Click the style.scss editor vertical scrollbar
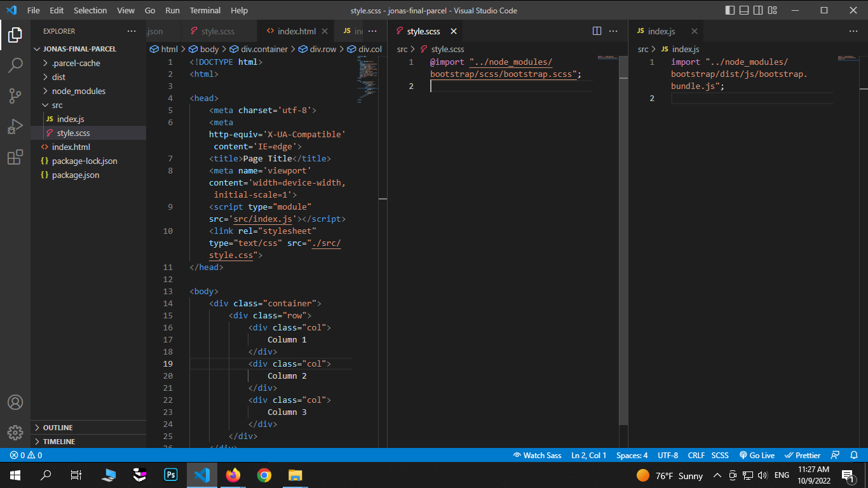The height and width of the screenshot is (488, 868). pyautogui.click(x=623, y=254)
